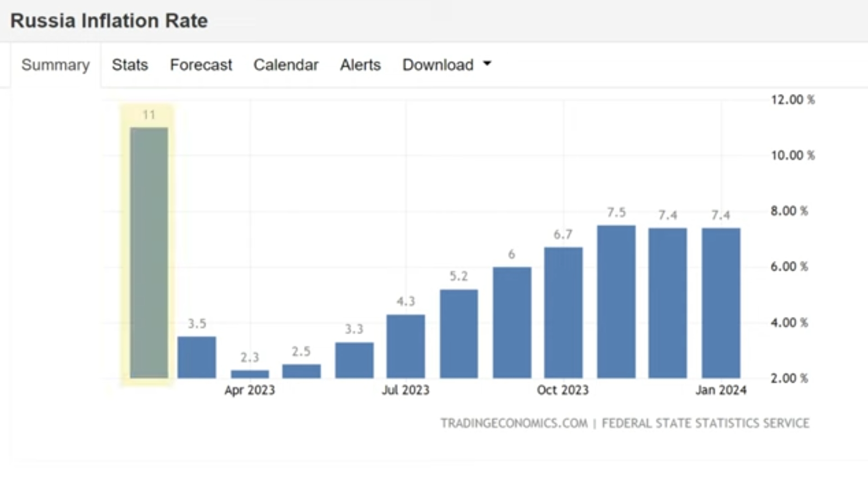Viewport: 868px width, 492px height.
Task: Select the bar labeled 6
Action: pos(512,322)
